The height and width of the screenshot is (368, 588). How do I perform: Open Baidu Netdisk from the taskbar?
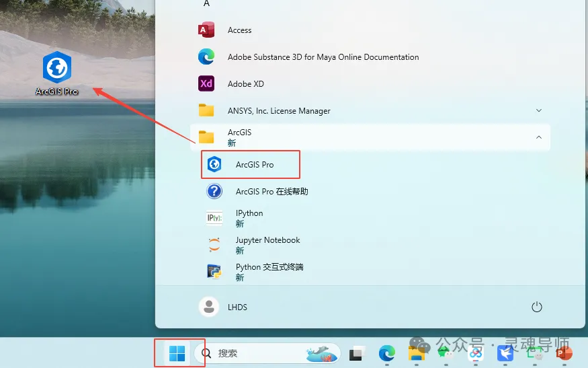tap(476, 353)
